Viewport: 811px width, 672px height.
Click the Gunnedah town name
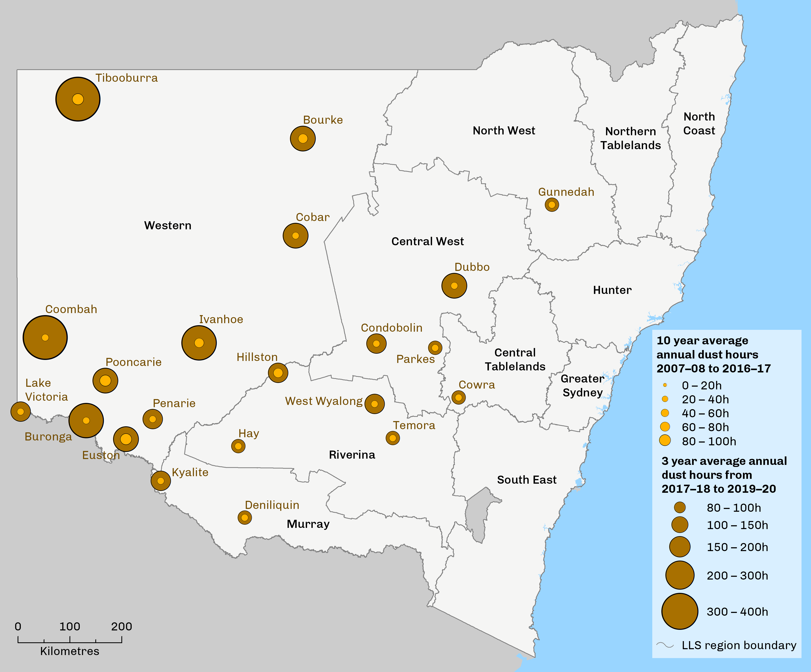[x=566, y=192]
